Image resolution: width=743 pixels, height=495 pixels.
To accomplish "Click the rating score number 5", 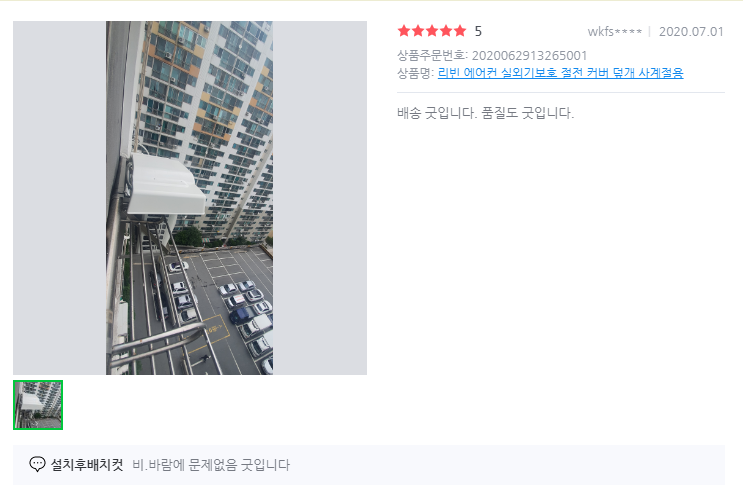I will point(478,32).
